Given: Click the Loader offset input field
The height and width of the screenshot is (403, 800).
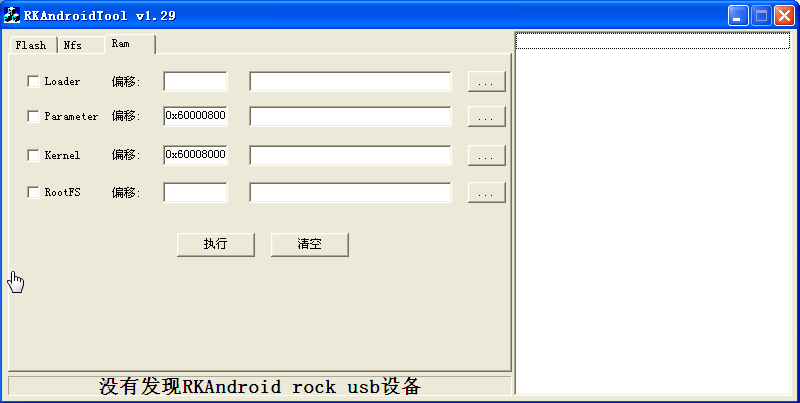Looking at the screenshot, I should click(195, 82).
